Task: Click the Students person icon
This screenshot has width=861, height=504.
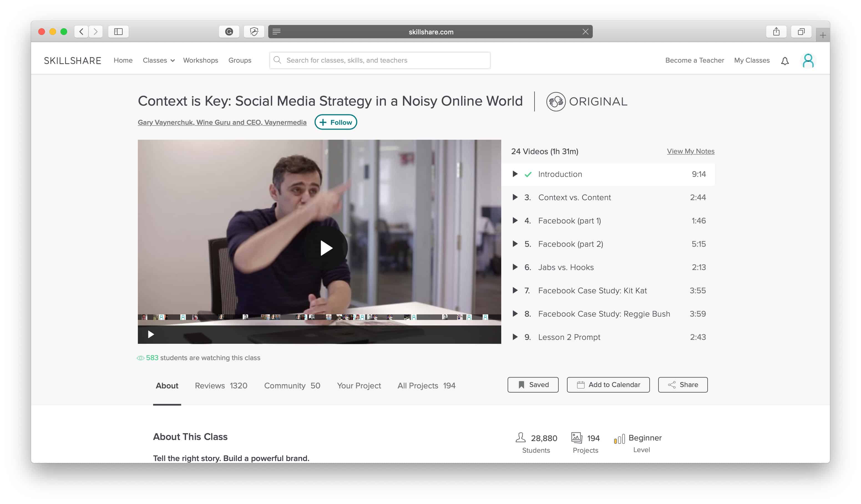Action: pyautogui.click(x=520, y=438)
